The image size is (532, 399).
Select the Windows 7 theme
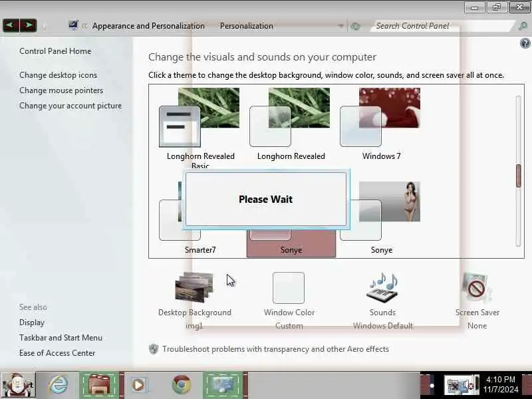point(381,125)
